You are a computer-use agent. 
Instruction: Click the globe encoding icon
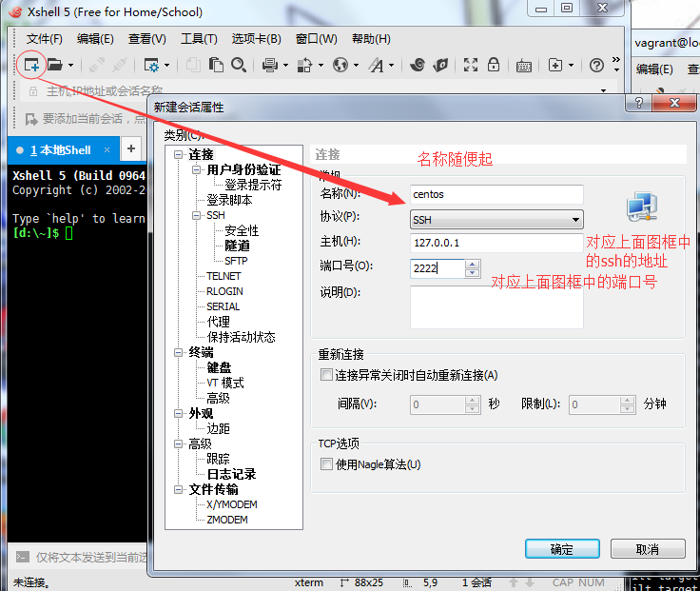[x=340, y=66]
